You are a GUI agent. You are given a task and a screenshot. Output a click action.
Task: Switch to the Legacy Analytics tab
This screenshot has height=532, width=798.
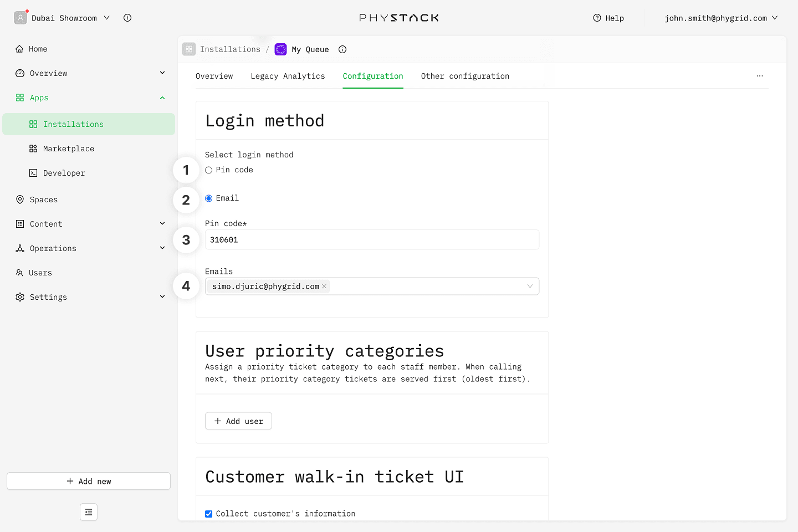tap(288, 76)
